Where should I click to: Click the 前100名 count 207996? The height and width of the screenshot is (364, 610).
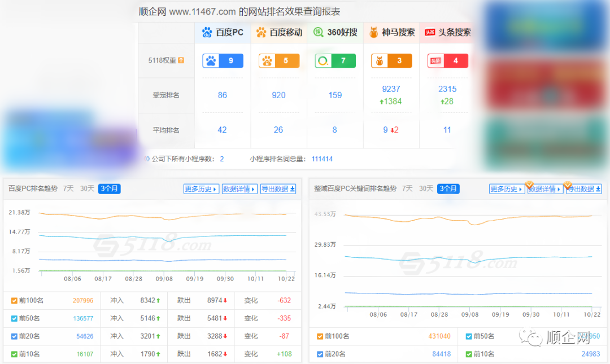[83, 301]
